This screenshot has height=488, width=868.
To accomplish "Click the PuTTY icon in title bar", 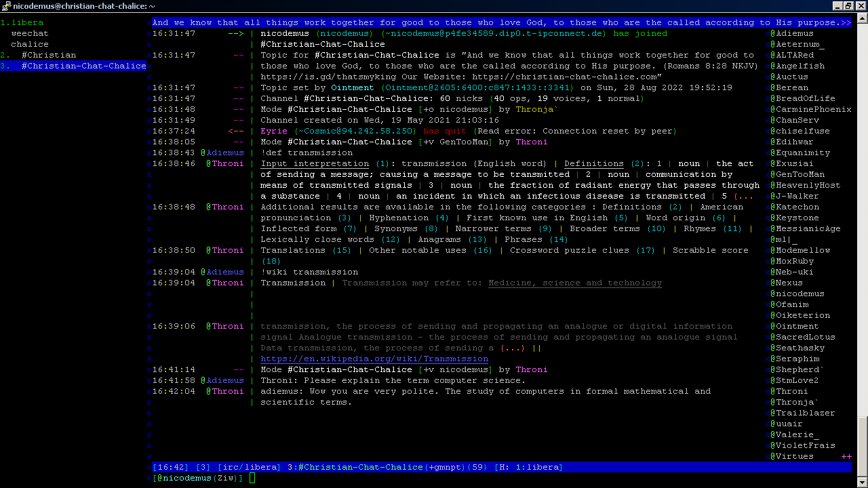I will coord(6,5).
